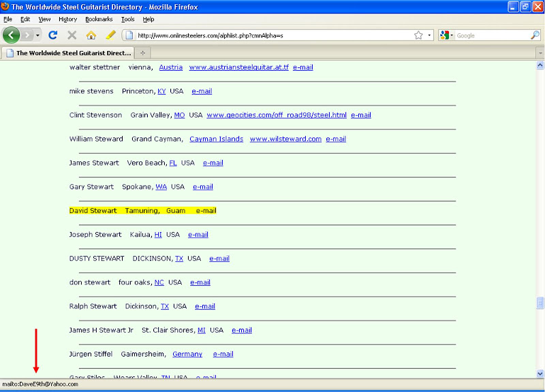Image resolution: width=545 pixels, height=392 pixels.
Task: Click David Stewart's highlighted e-mail link
Action: (x=206, y=211)
